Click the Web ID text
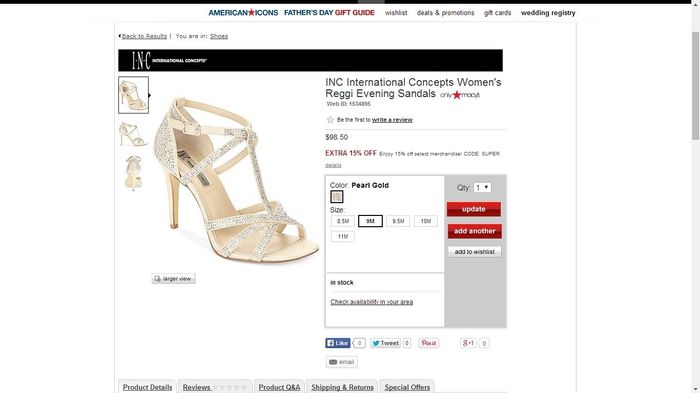The image size is (700, 393). [x=349, y=104]
